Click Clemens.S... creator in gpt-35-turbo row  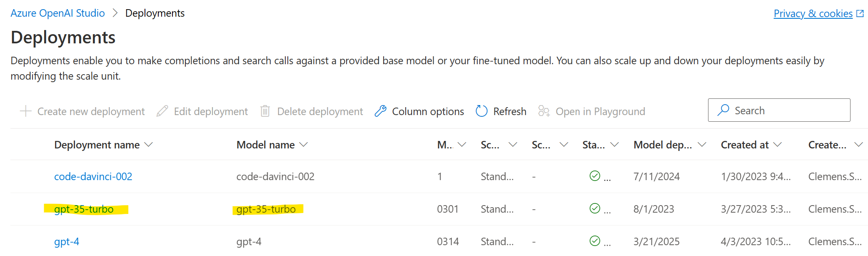835,209
